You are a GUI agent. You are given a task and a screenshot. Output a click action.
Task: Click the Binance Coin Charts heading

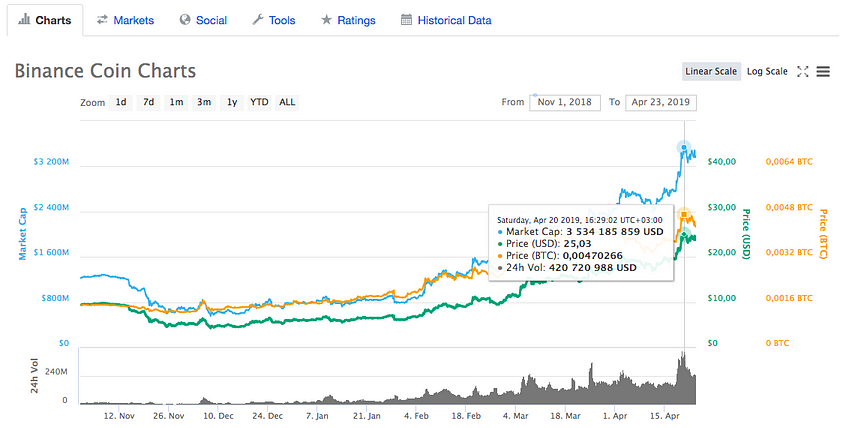click(105, 71)
